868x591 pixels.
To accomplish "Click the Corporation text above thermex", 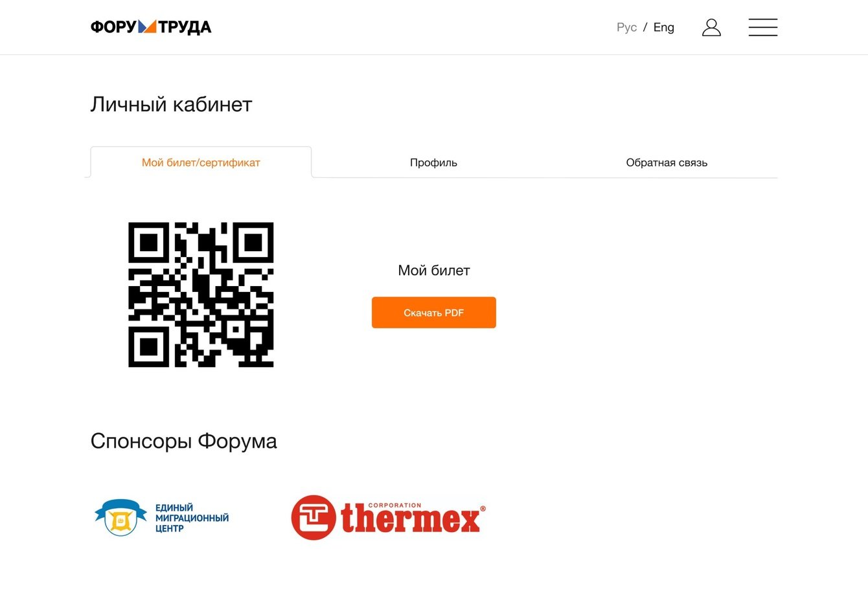I will point(394,505).
